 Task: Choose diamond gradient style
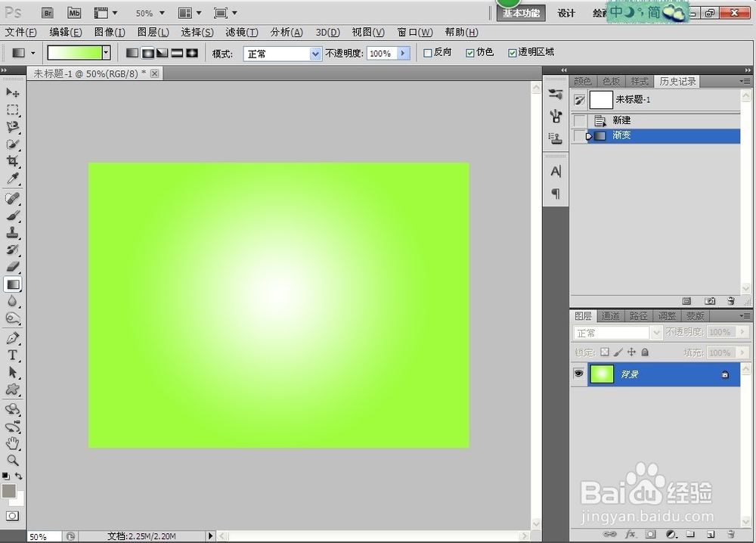(x=192, y=53)
